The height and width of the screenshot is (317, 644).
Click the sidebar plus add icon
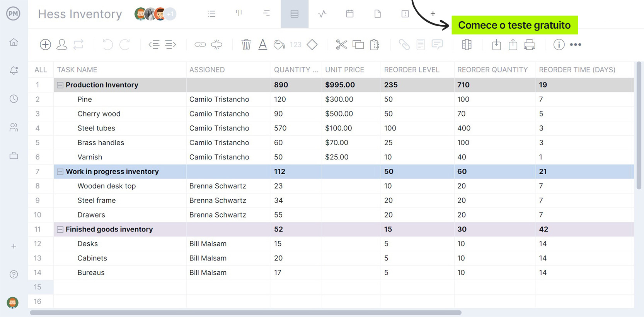tap(14, 246)
